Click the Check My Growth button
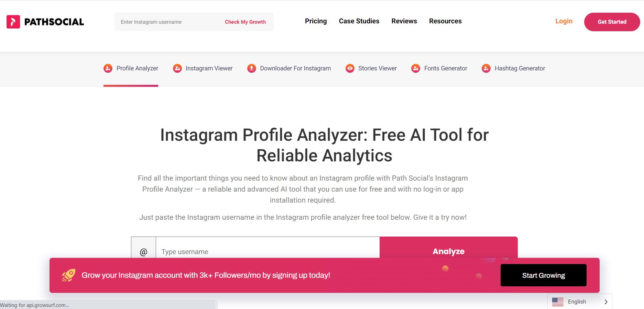644x309 pixels. 245,22
